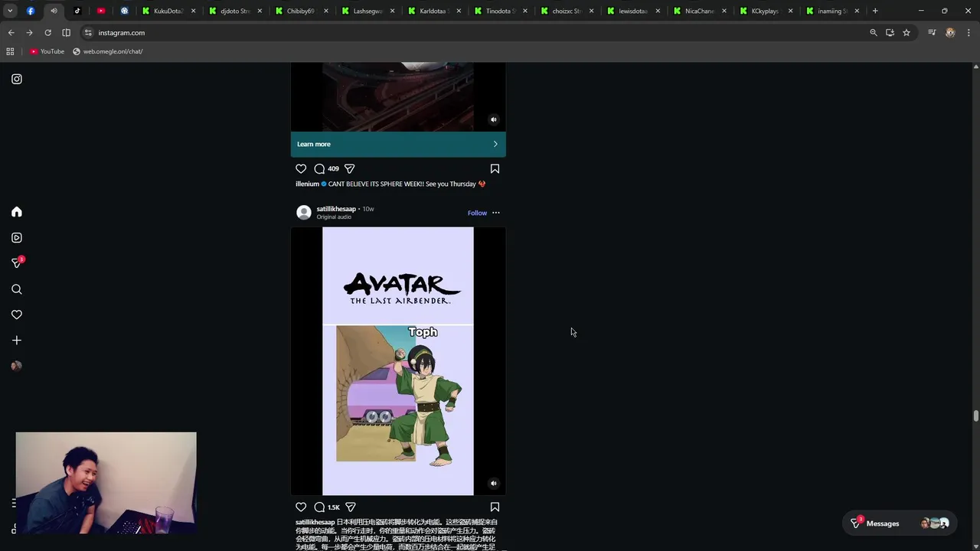Bookmark the satillikhesaap Avatar post
980x551 pixels.
[495, 507]
